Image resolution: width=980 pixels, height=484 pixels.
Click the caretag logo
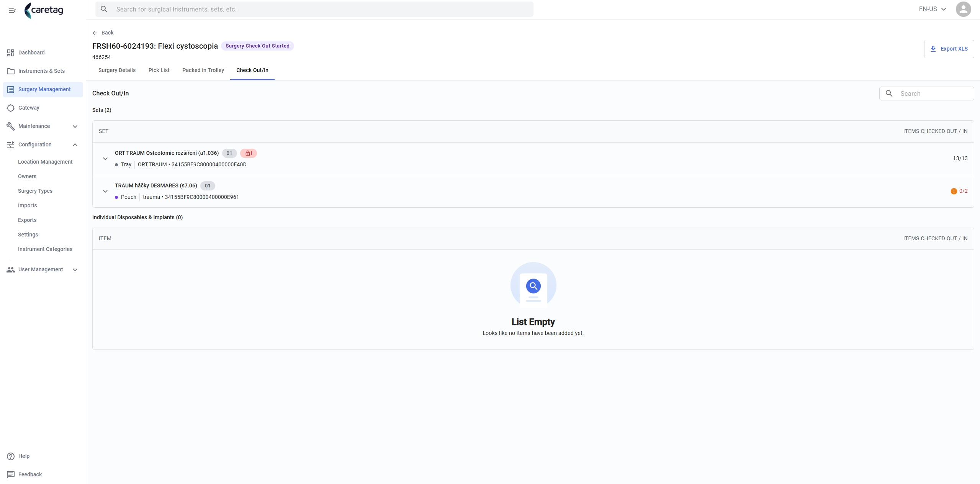44,10
